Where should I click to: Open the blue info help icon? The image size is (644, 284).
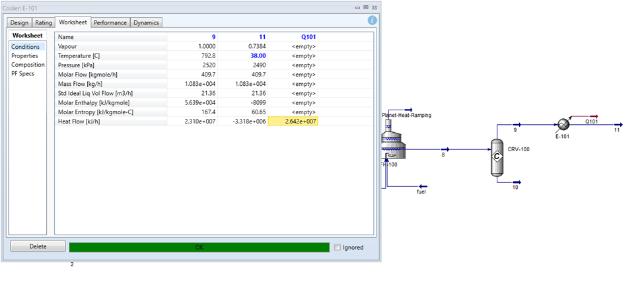pos(372,20)
